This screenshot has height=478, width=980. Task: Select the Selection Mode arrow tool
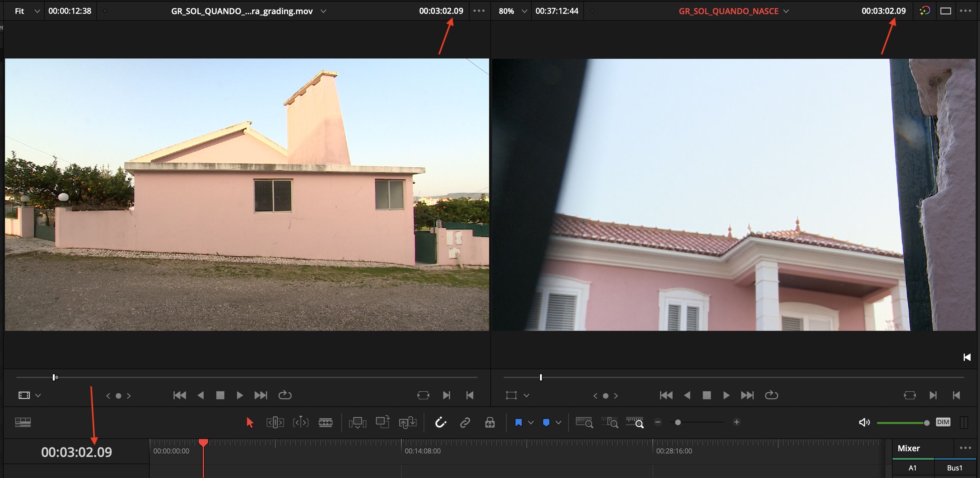coord(250,422)
